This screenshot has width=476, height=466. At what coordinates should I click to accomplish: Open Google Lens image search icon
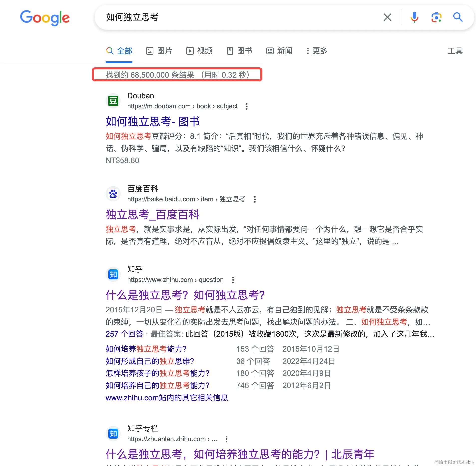pos(436,17)
